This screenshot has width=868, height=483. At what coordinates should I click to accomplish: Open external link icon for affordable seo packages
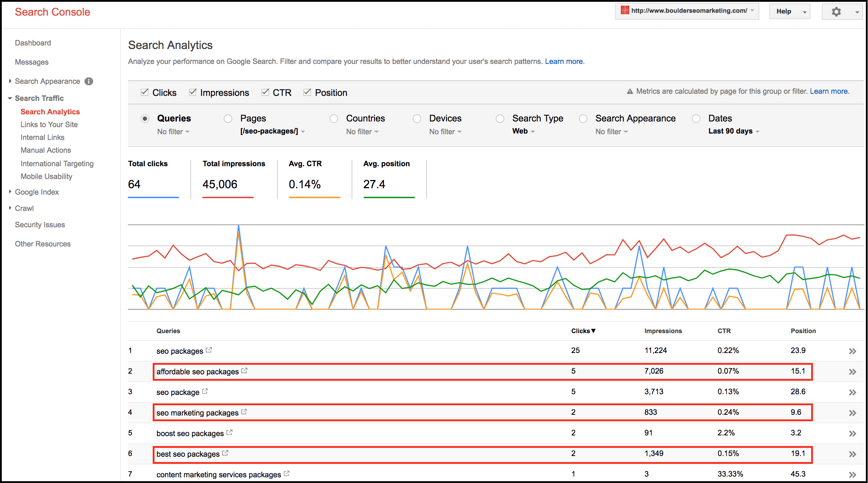tap(244, 371)
